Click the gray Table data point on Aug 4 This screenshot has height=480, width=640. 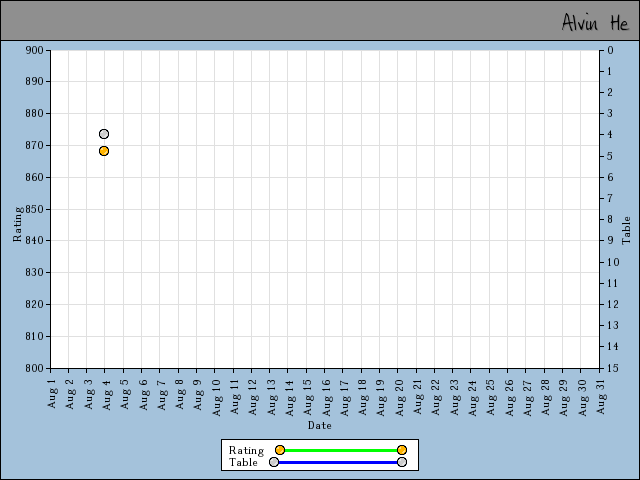click(x=104, y=134)
